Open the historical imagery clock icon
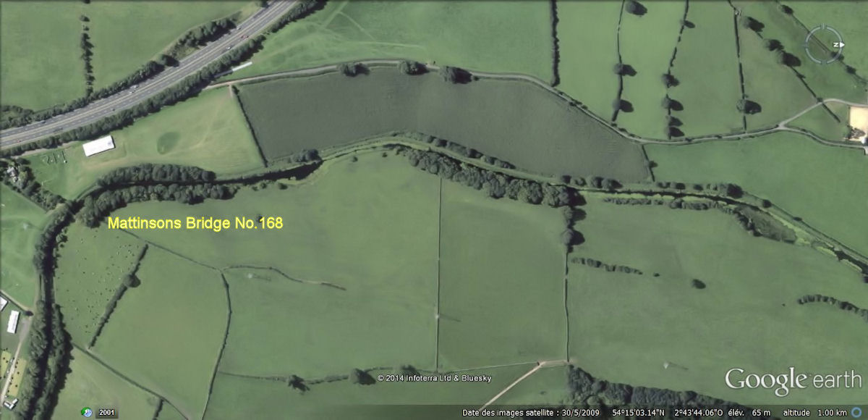Screen dimensions: 868x420 point(87,412)
